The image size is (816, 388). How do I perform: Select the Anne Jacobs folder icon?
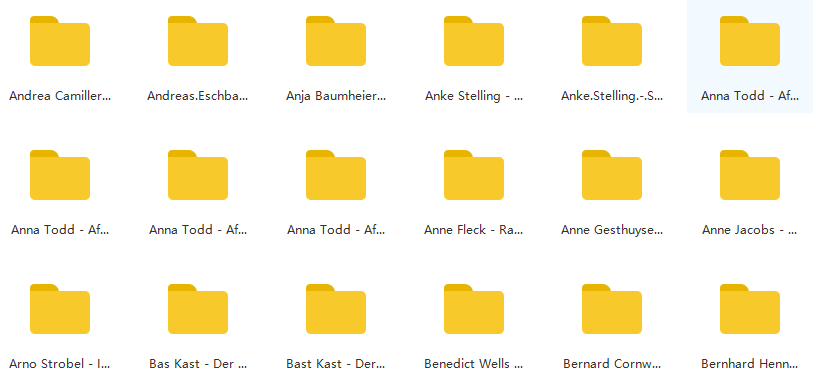tap(750, 175)
